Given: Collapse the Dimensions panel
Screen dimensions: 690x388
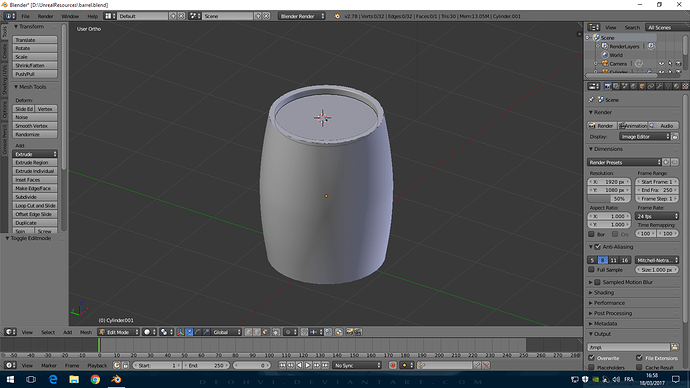Looking at the screenshot, I should pos(608,149).
